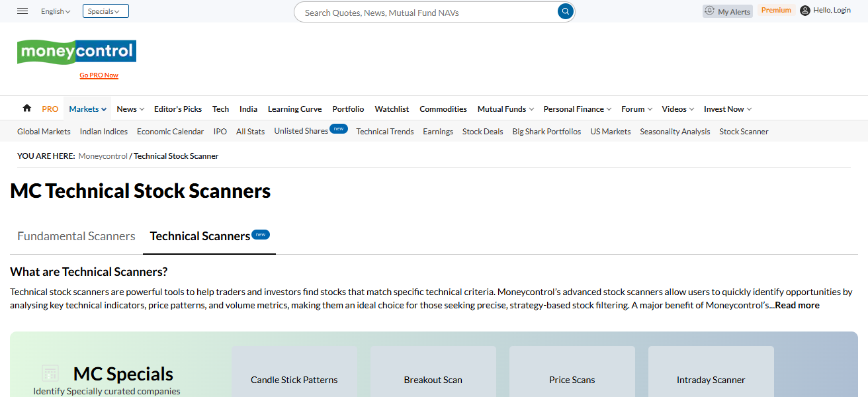The width and height of the screenshot is (868, 397).
Task: Expand the Invest Now menu
Action: tap(727, 109)
